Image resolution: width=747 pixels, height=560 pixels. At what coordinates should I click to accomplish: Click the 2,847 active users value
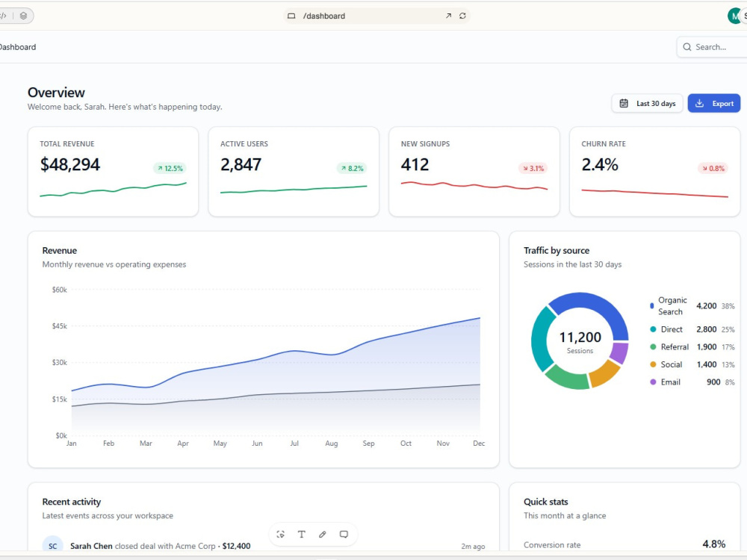(x=241, y=164)
